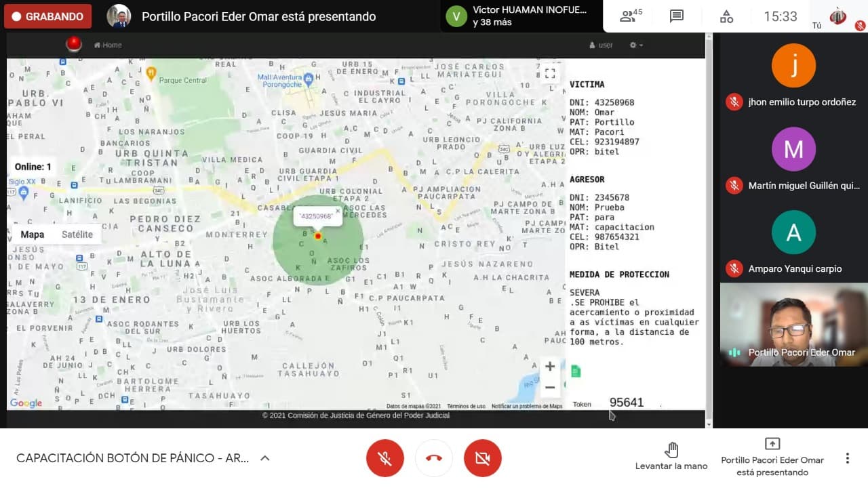Click the Siglo XX map pin

[23, 193]
